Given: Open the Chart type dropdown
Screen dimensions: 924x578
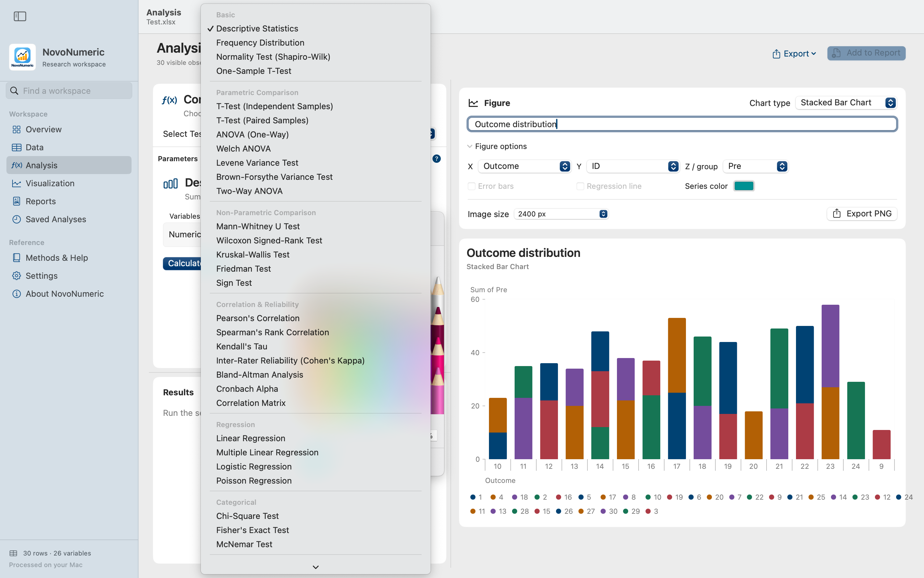Looking at the screenshot, I should [x=846, y=103].
